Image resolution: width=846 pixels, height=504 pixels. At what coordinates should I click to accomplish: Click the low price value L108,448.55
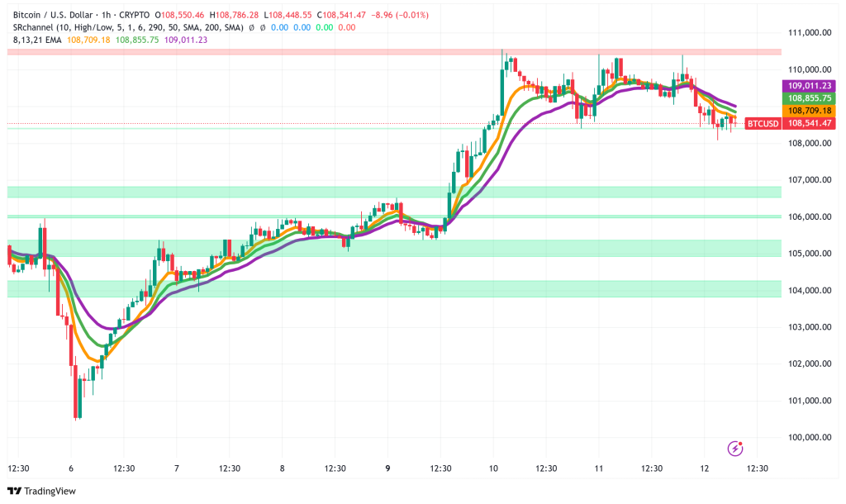(x=288, y=15)
